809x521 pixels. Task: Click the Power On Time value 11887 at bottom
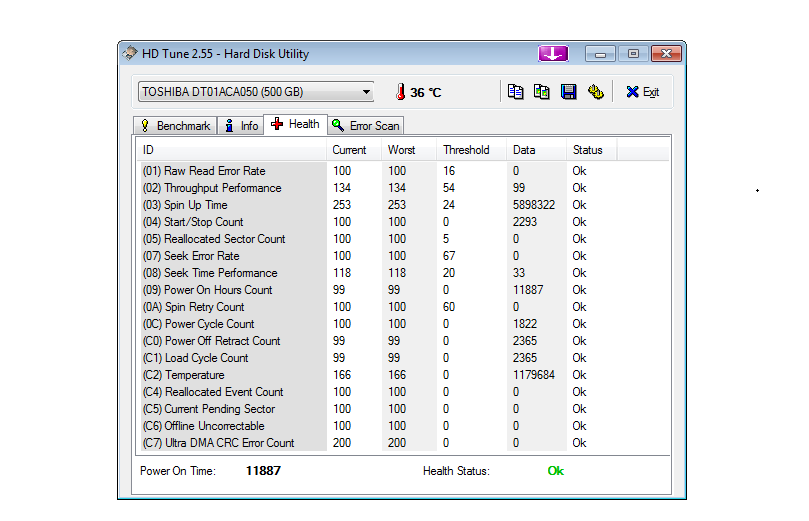(x=263, y=471)
